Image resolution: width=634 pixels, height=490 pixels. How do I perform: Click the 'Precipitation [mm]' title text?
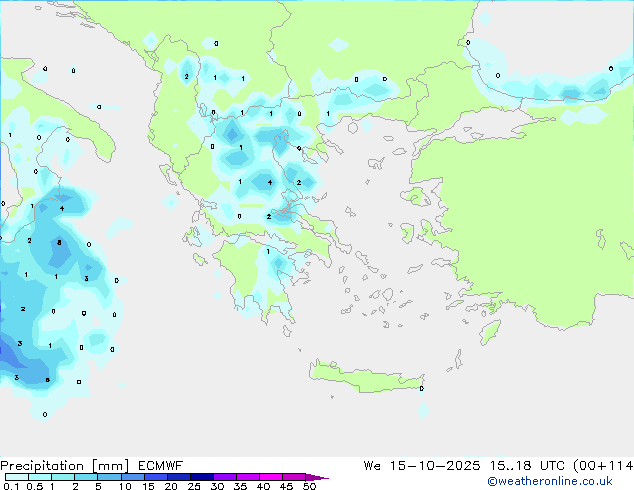[x=65, y=466]
